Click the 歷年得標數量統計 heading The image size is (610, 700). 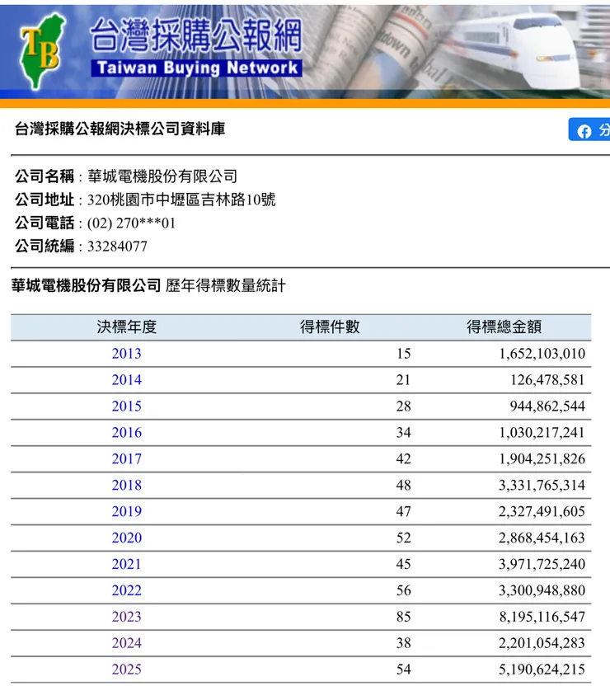pyautogui.click(x=225, y=286)
